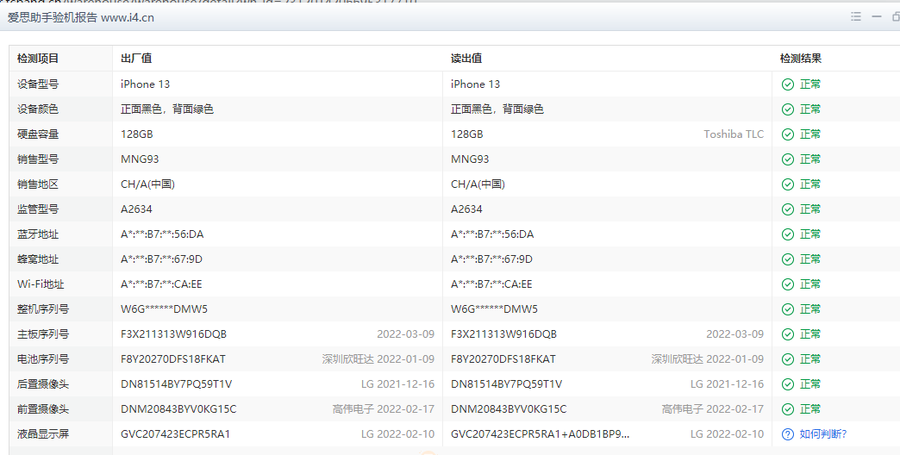Select the 主板序列号 row label
Viewport: 900px width, 455px height.
point(43,334)
